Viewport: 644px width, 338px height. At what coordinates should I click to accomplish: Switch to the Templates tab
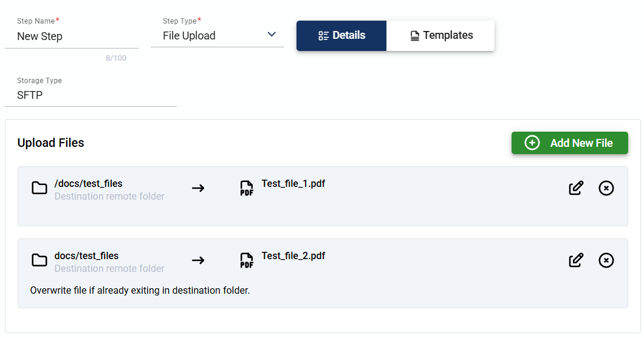coord(441,36)
